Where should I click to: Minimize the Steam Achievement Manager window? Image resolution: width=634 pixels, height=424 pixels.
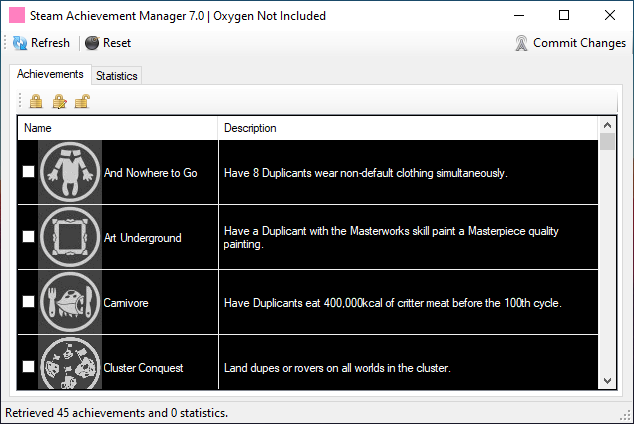click(519, 15)
